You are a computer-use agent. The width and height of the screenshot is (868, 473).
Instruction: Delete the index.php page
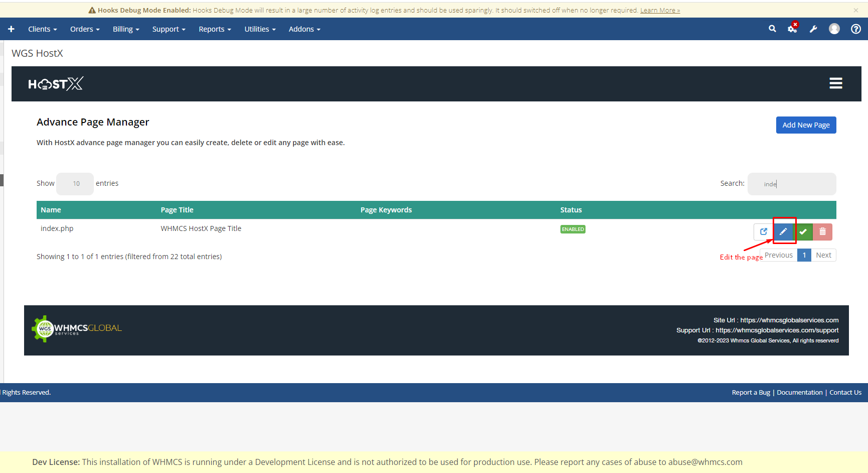(823, 232)
